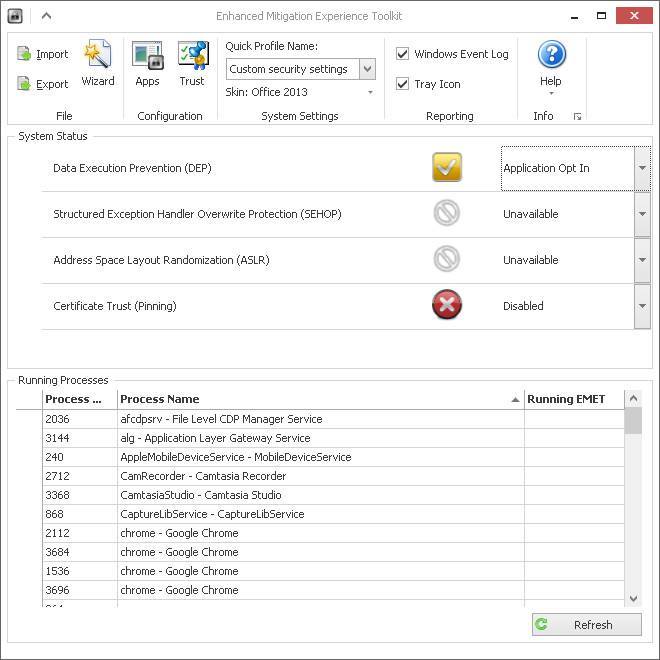This screenshot has width=660, height=660.
Task: Click the Disabled status value
Action: click(x=523, y=306)
